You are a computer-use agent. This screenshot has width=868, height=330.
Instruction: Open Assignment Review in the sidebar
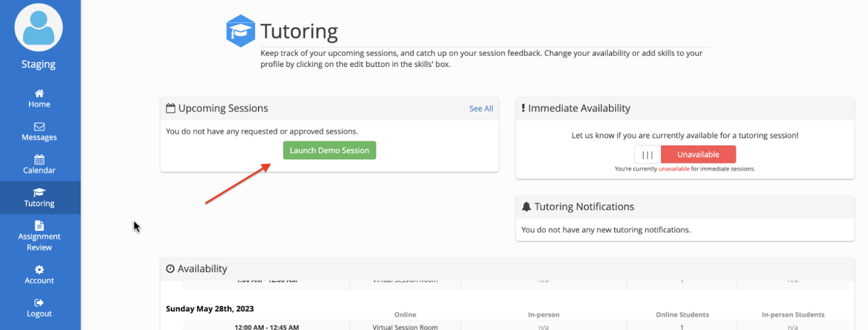point(39,236)
